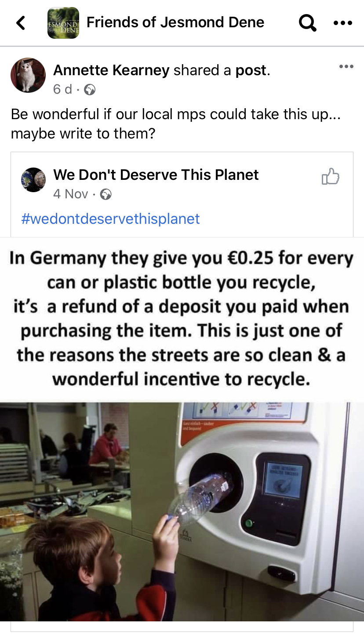The width and height of the screenshot is (364, 635).
Task: Tap the post caption about local mps
Action: coord(176,124)
